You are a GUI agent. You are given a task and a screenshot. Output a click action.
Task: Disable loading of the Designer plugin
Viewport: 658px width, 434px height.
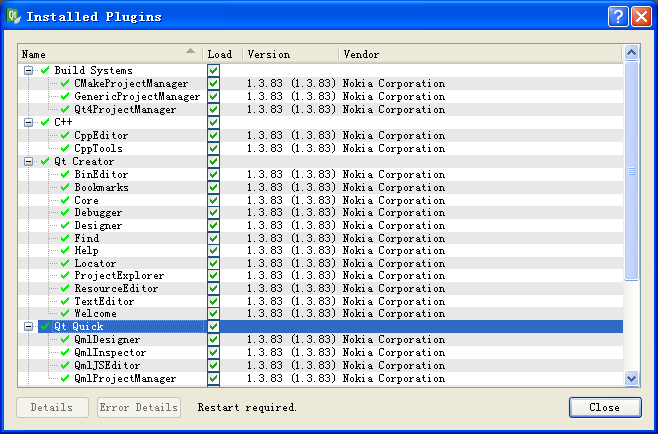[213, 225]
